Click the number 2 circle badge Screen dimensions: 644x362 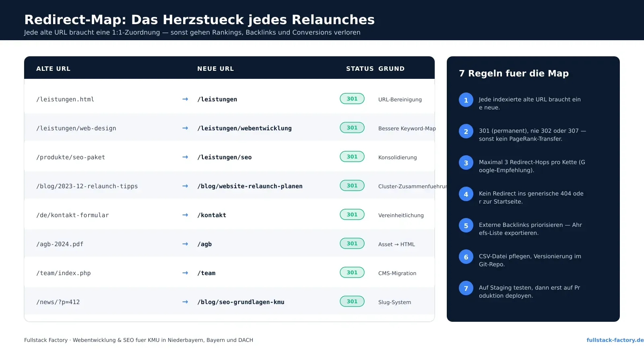pos(466,132)
